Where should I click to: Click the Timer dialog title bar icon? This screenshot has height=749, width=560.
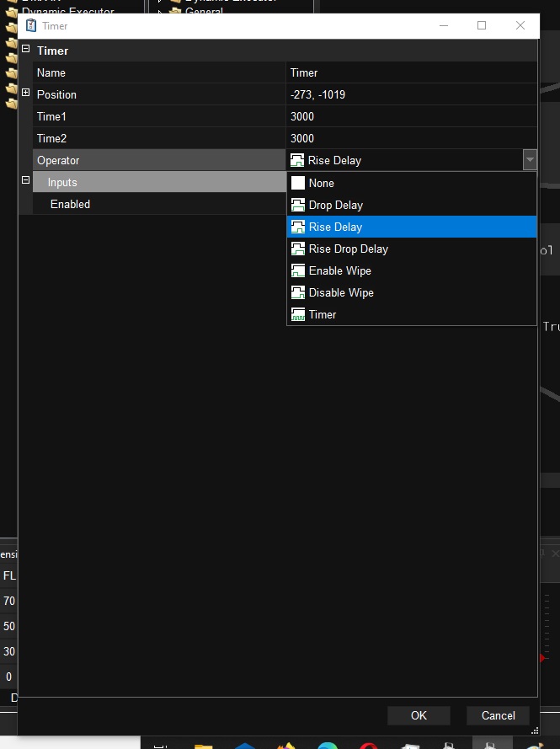[31, 26]
